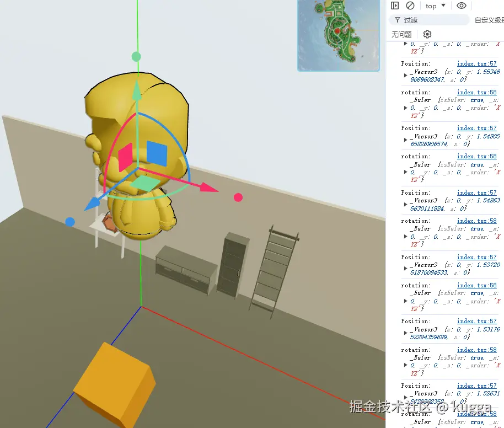Screen dimensions: 504x428
Task: Open index.tsx:57 link beside Position 1.54805
Action: click(x=476, y=128)
